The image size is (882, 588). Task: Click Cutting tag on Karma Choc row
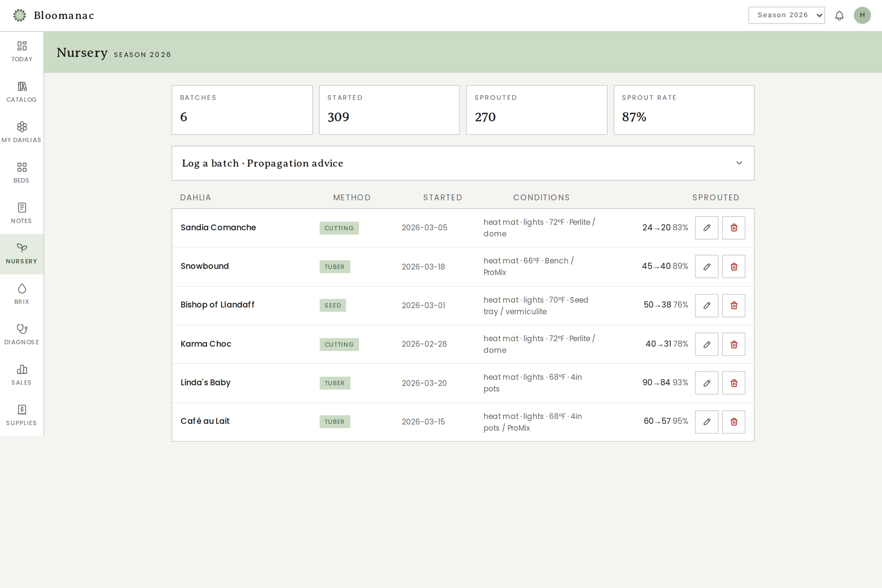339,344
